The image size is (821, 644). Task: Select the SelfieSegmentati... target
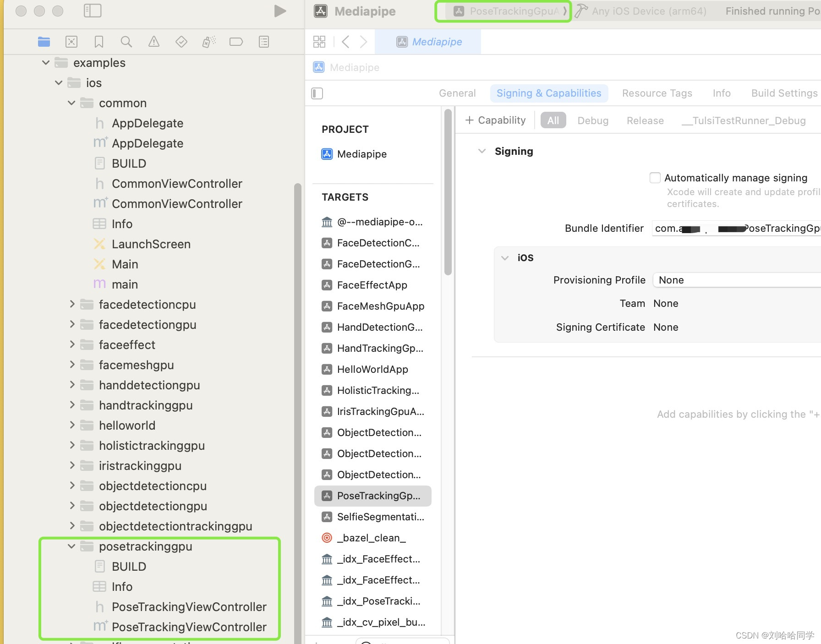pos(373,517)
